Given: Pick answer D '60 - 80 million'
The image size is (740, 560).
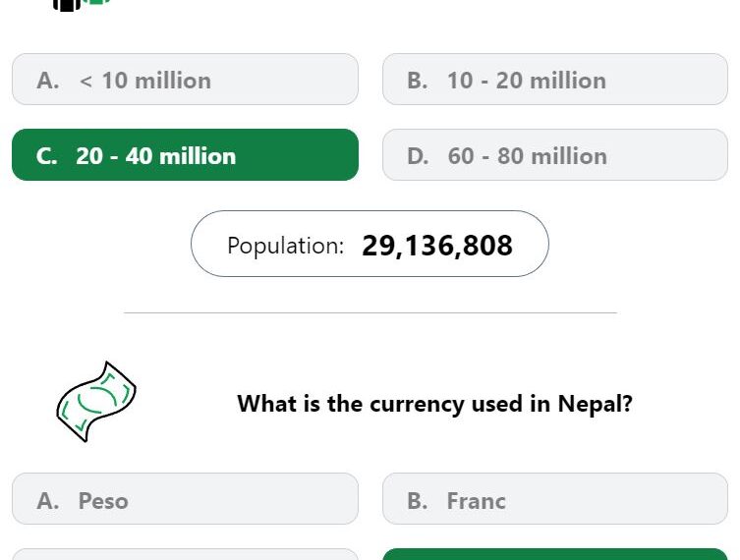Looking at the screenshot, I should click(x=555, y=155).
